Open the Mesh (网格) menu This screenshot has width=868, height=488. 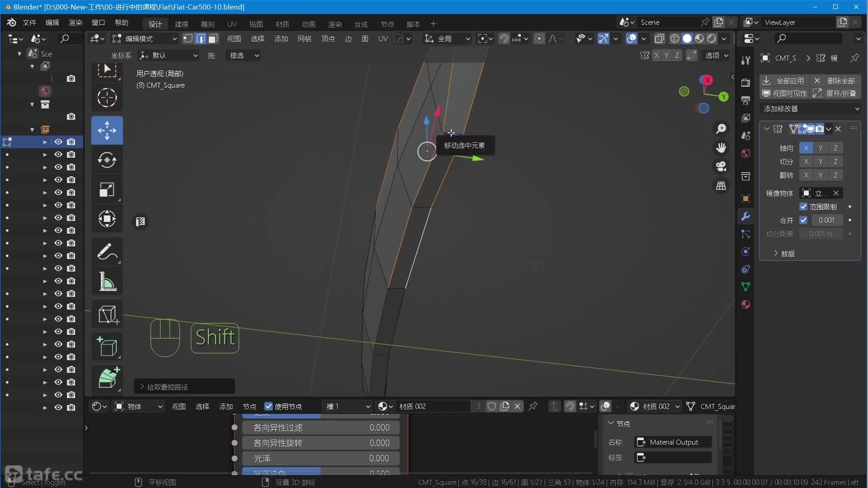(304, 39)
